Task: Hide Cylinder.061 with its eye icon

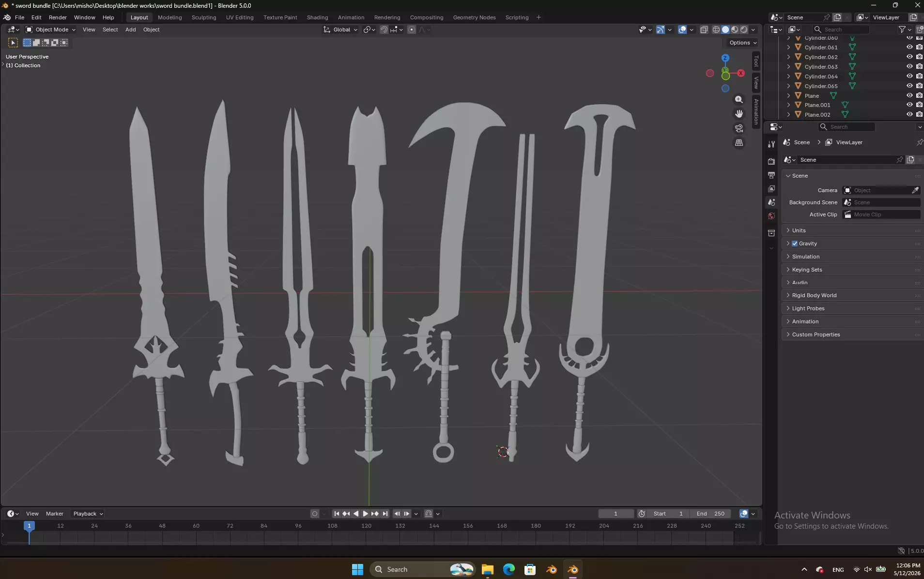Action: pos(909,47)
